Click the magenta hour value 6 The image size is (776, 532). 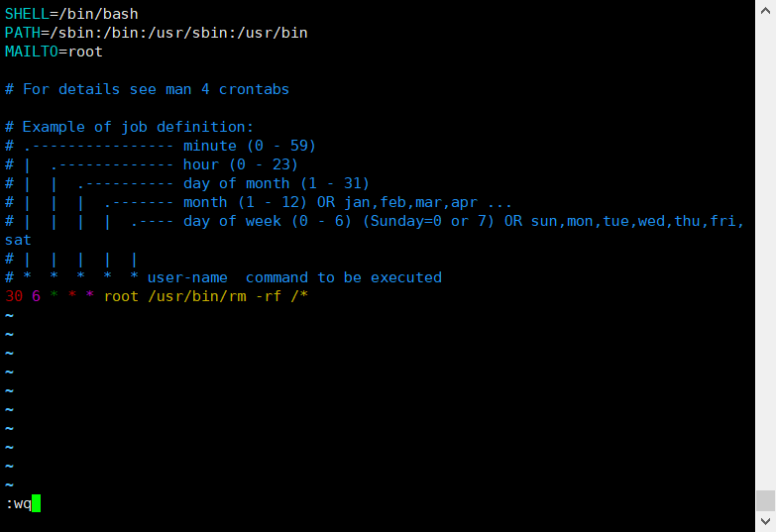pyautogui.click(x=36, y=296)
